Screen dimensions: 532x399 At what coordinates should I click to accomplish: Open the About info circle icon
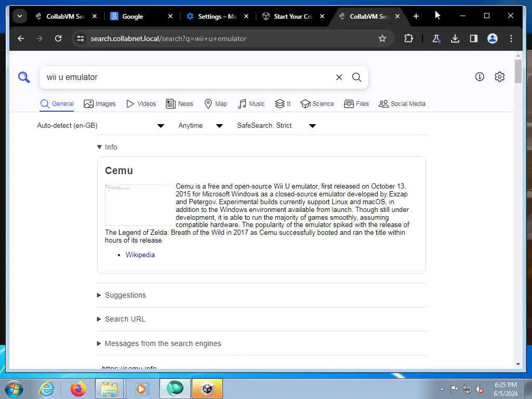tap(480, 77)
